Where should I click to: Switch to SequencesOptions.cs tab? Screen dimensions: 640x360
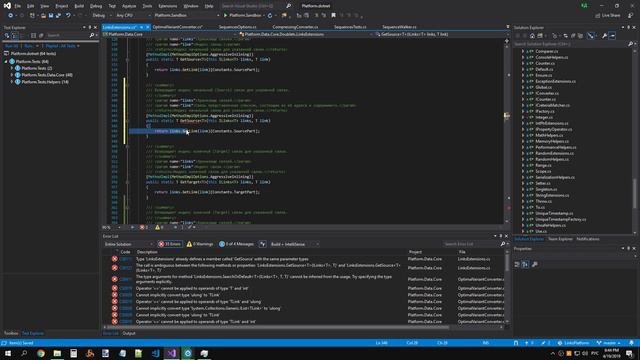(237, 27)
